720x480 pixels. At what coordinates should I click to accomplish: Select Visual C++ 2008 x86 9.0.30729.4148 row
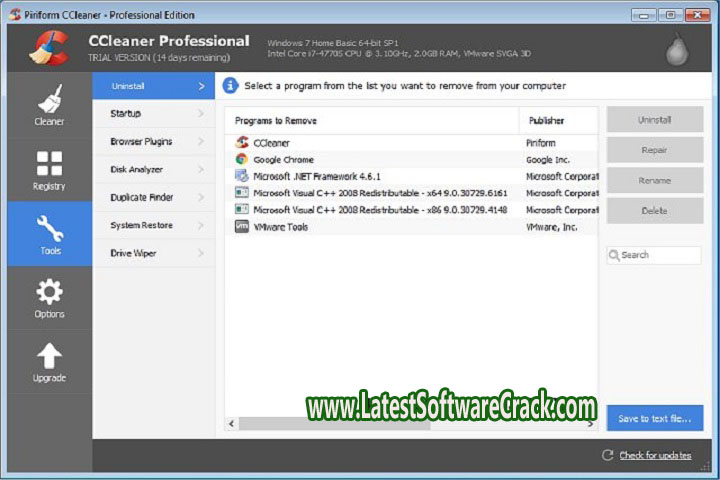411,210
